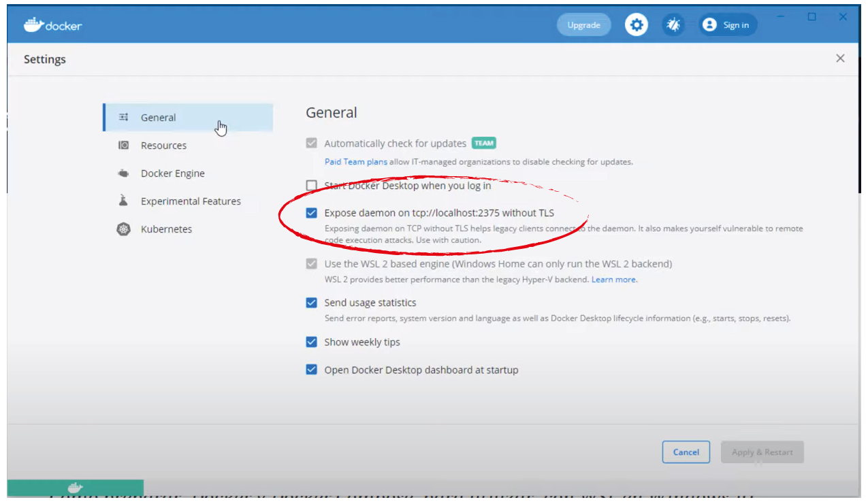This screenshot has width=868, height=502.
Task: Click the whale icon in the bottom status bar
Action: 75,488
